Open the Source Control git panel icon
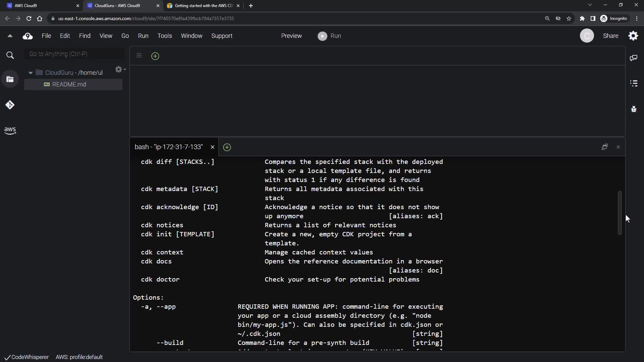Image resolution: width=644 pixels, height=362 pixels. (10, 105)
